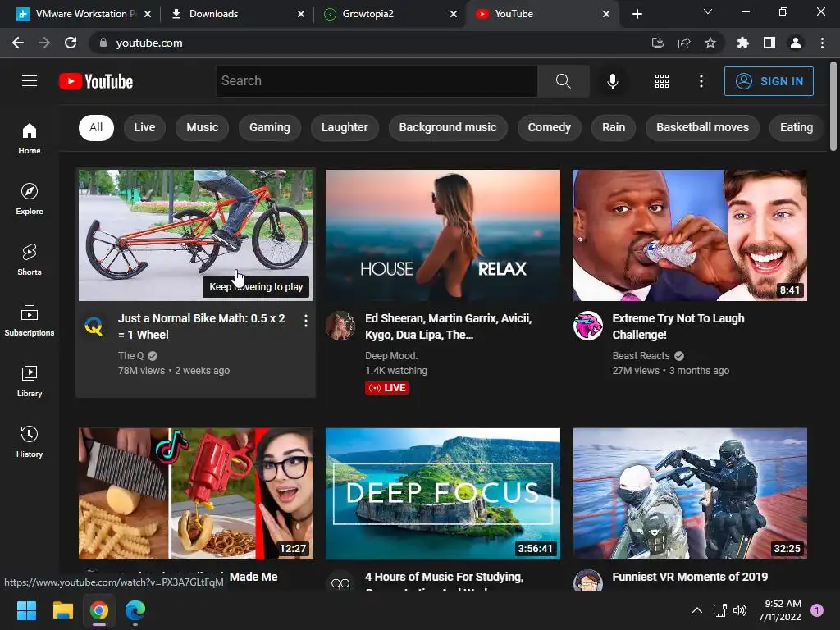Select the Basketball moves filter chip
The image size is (840, 630).
(702, 127)
